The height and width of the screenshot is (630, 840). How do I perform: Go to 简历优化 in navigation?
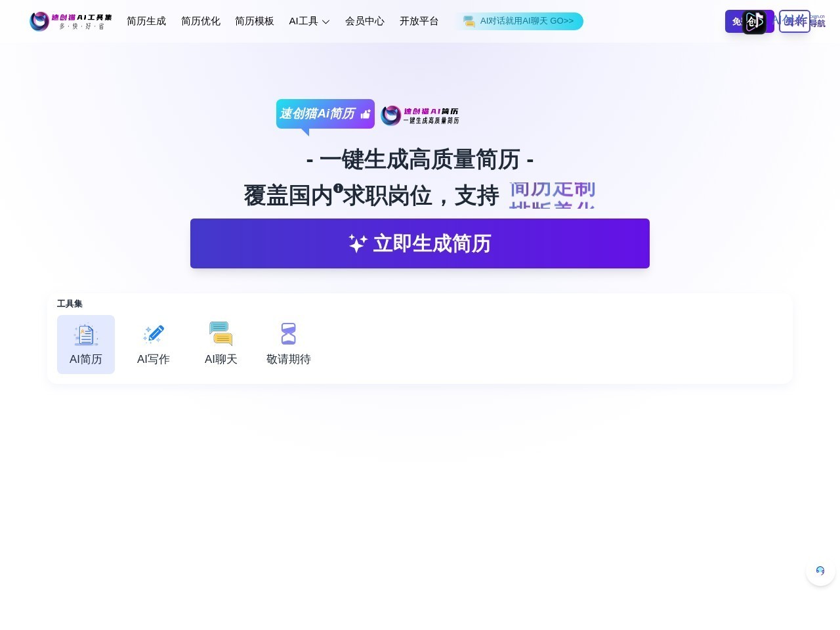coord(201,21)
